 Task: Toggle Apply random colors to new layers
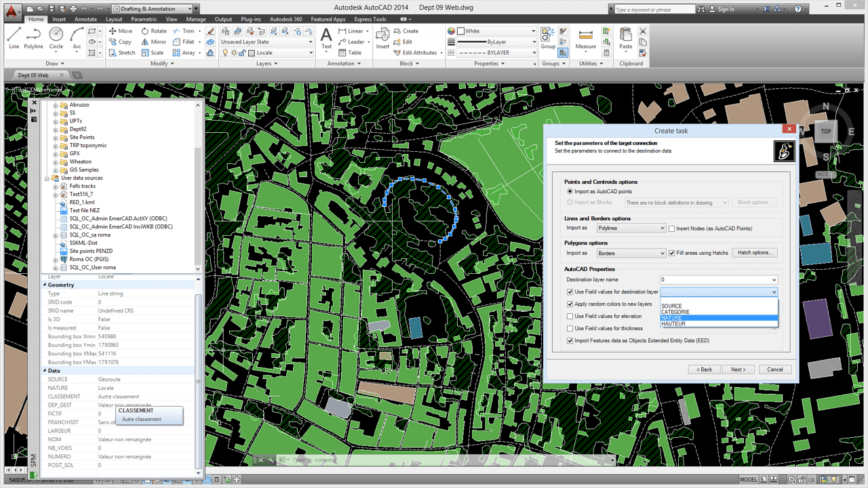click(x=570, y=304)
